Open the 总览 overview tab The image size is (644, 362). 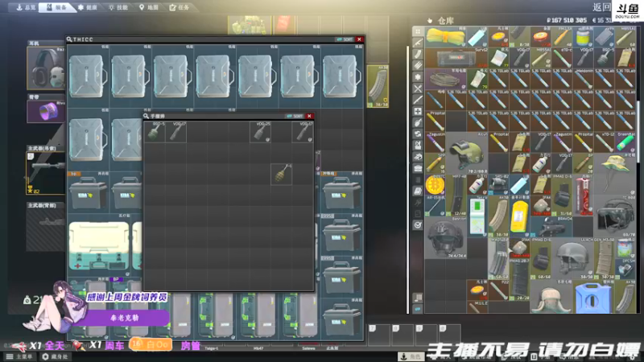tap(25, 7)
